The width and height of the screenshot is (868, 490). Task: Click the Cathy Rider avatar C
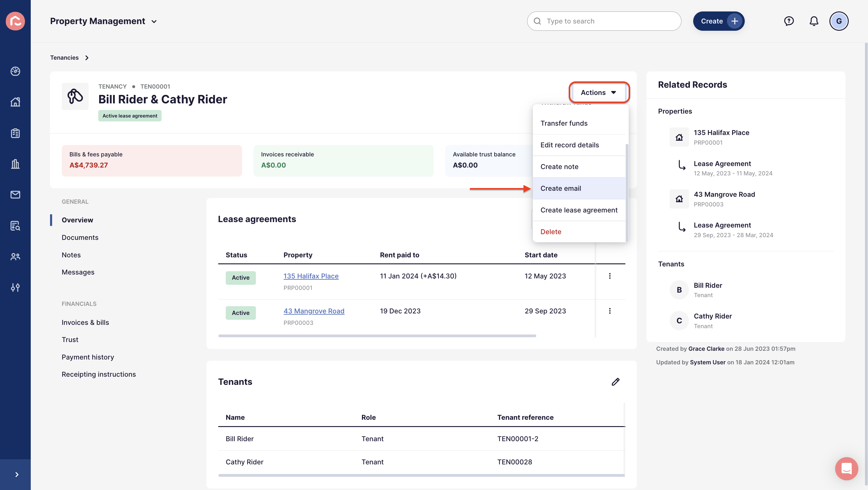[679, 320]
